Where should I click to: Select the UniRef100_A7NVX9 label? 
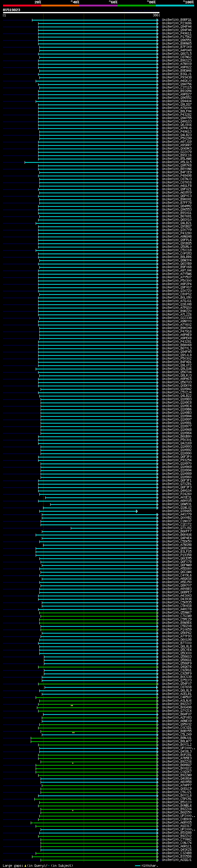[177, 64]
